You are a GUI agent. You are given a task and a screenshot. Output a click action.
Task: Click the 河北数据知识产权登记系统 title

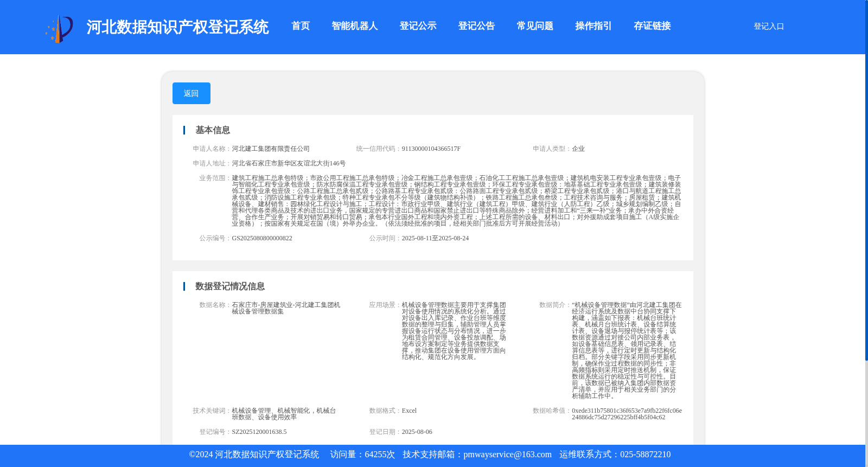coord(177,27)
